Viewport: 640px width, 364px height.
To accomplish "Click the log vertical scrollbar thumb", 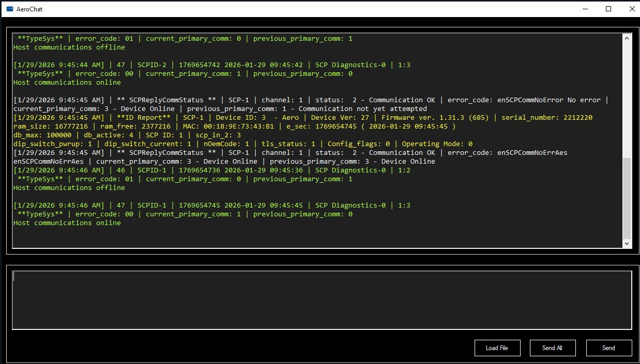I will point(627,198).
